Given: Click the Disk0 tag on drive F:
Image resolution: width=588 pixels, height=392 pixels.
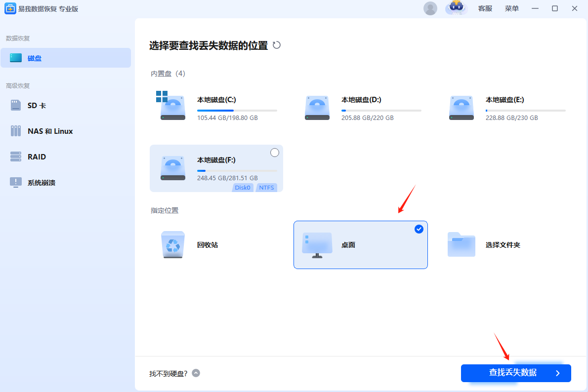Looking at the screenshot, I should tap(243, 188).
